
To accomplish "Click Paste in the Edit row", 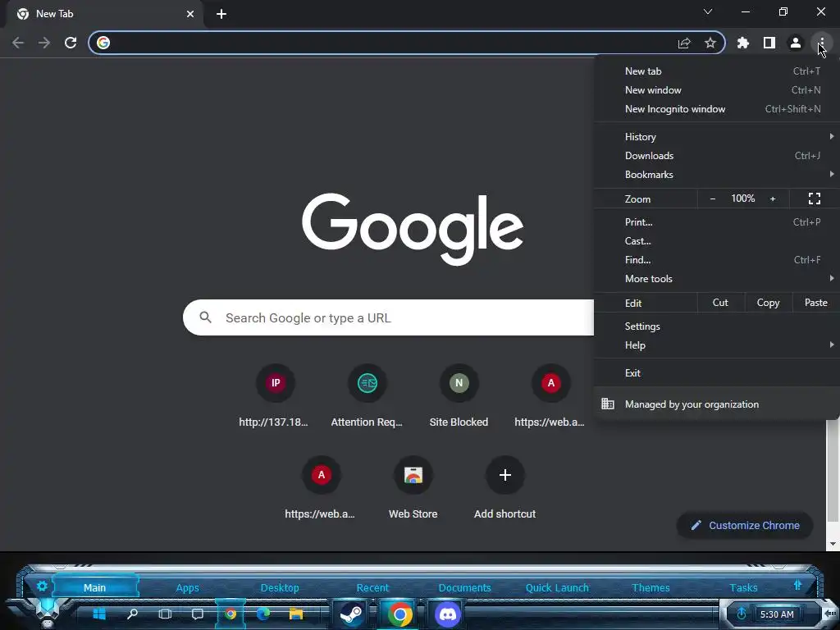I will pyautogui.click(x=815, y=303).
